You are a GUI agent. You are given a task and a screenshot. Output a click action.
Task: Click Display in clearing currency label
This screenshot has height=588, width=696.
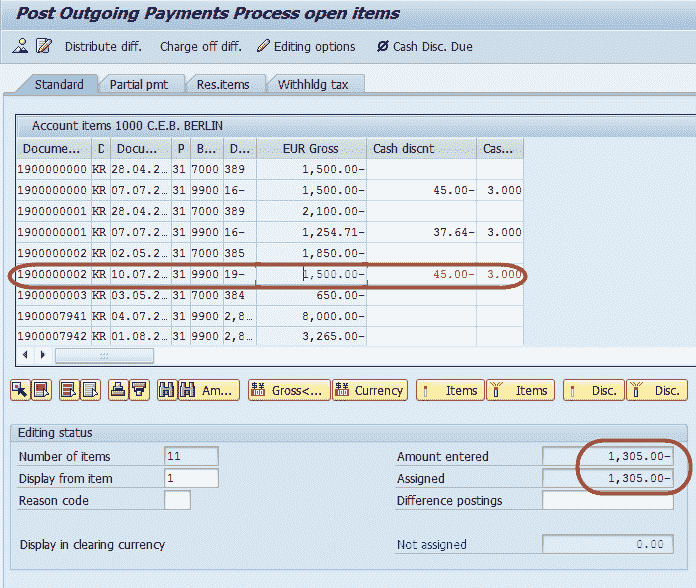[92, 545]
